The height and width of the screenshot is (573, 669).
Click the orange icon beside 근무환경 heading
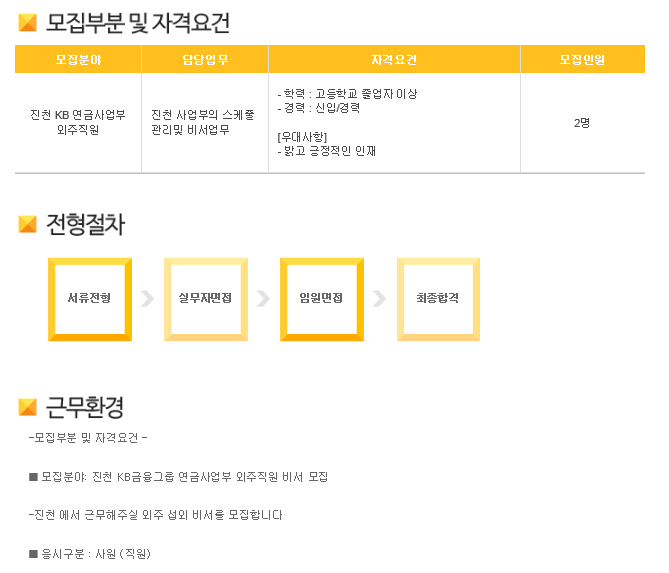click(28, 407)
